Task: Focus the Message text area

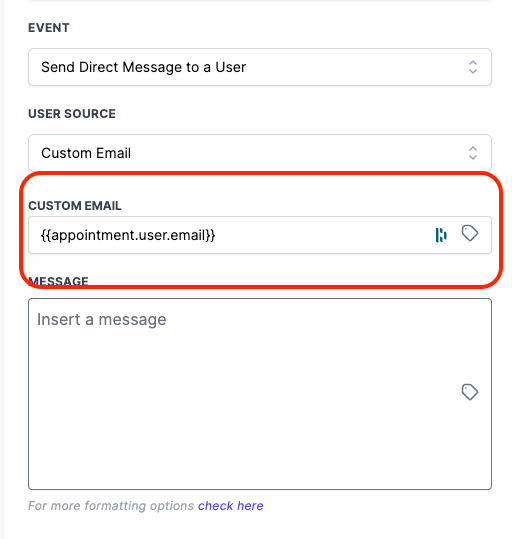Action: coord(260,394)
